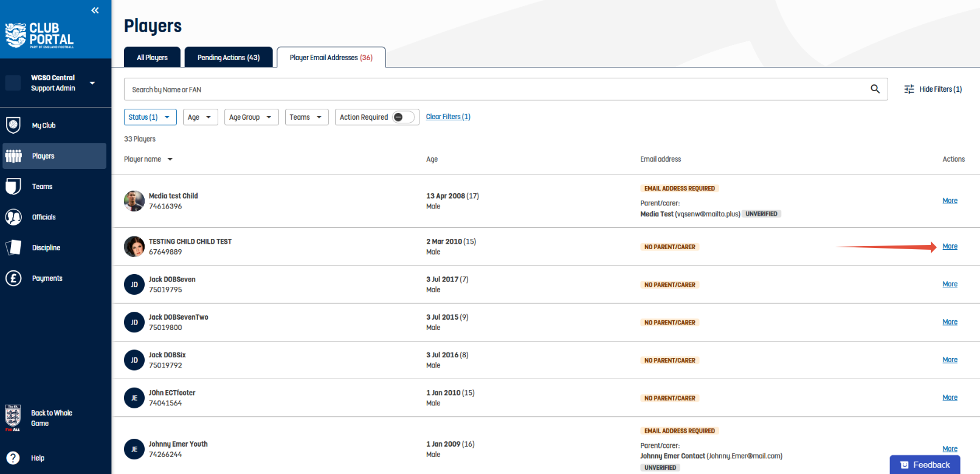Click the filter sliders icon
Viewport: 980px width, 474px height.
(x=909, y=89)
